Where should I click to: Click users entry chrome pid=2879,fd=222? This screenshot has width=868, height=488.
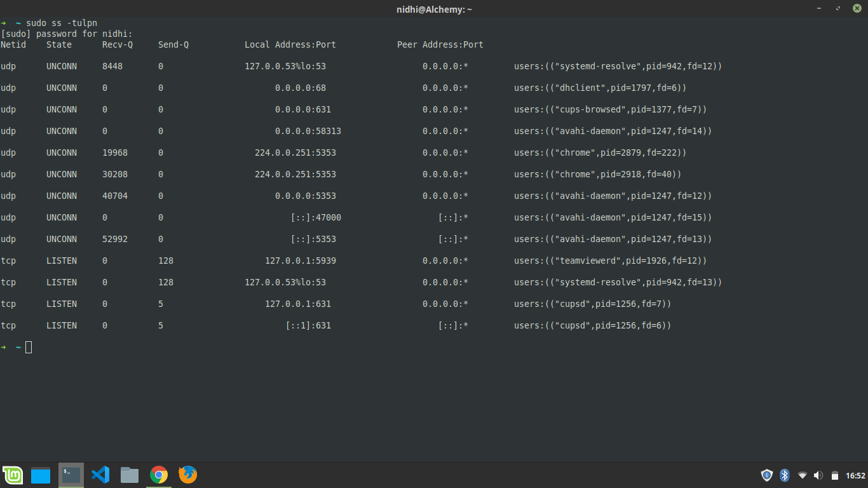[600, 152]
